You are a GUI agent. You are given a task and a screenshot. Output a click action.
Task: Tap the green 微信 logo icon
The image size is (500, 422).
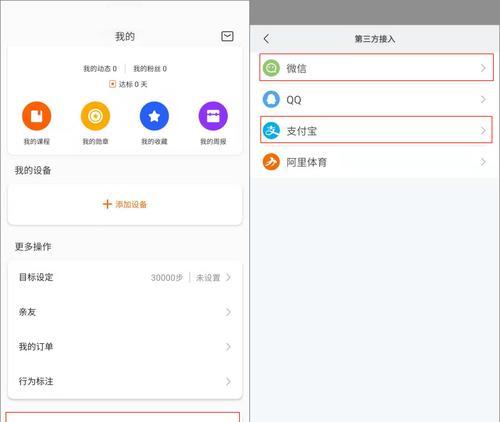271,68
